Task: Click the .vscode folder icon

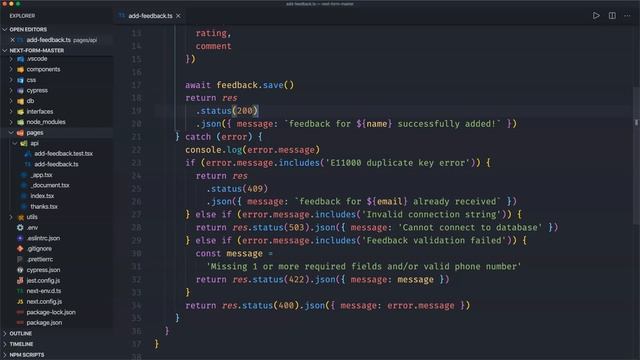Action: pyautogui.click(x=20, y=59)
